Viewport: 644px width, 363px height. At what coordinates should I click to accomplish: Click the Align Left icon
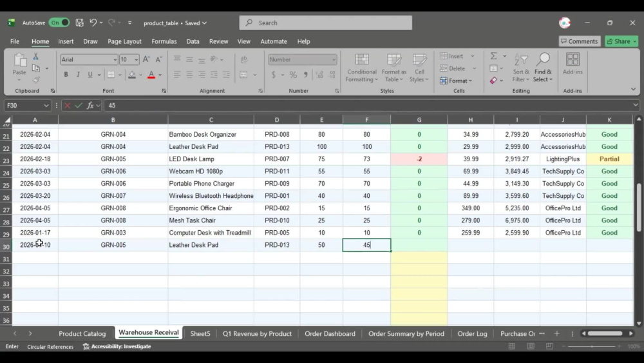coord(177,74)
